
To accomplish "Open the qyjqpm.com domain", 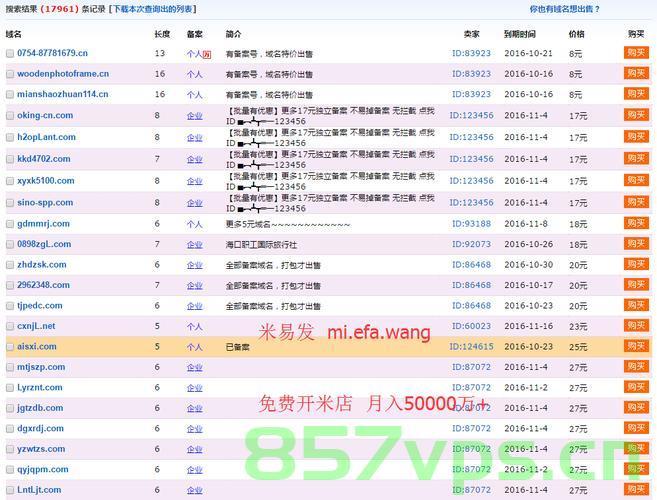I will tap(43, 469).
